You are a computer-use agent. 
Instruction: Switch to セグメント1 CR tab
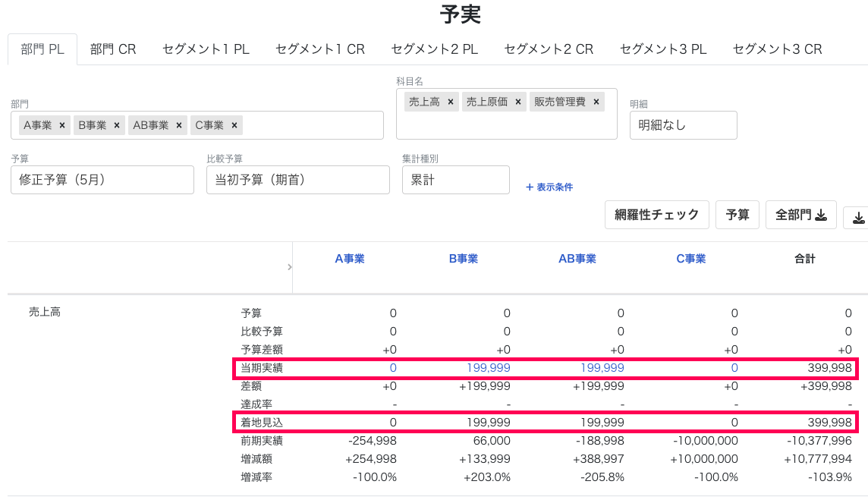pos(320,49)
